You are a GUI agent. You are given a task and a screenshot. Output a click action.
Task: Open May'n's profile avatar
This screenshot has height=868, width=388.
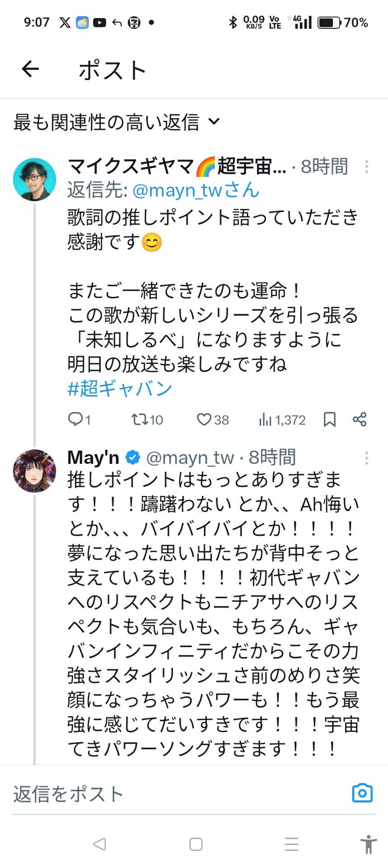(x=34, y=471)
